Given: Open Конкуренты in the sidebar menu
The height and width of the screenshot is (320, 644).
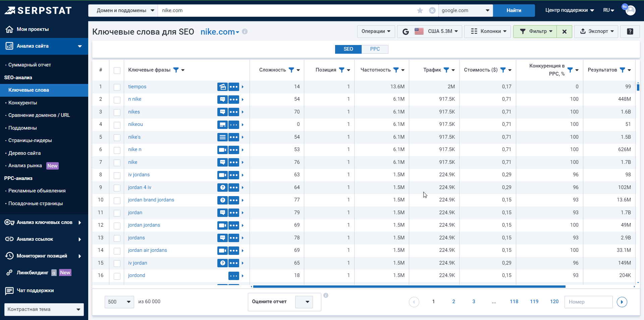Looking at the screenshot, I should pyautogui.click(x=23, y=103).
